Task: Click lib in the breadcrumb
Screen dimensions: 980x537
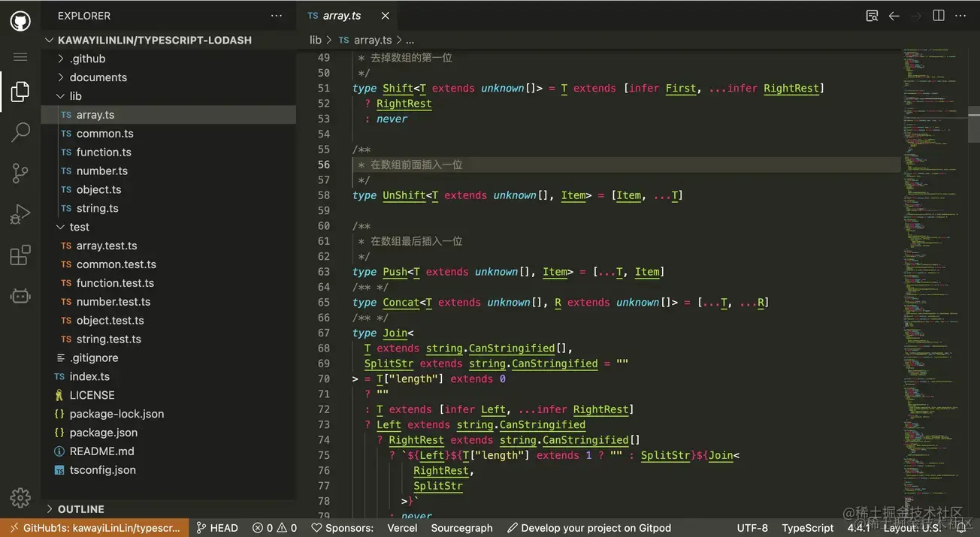Action: point(316,40)
